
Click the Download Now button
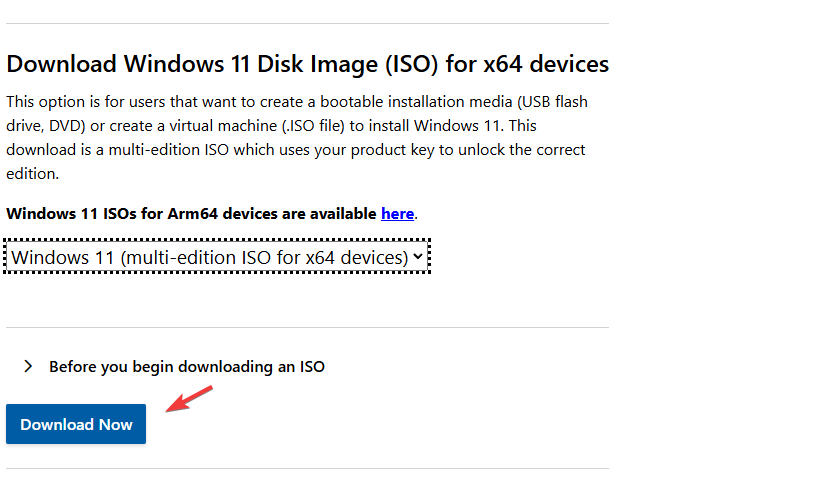tap(76, 424)
